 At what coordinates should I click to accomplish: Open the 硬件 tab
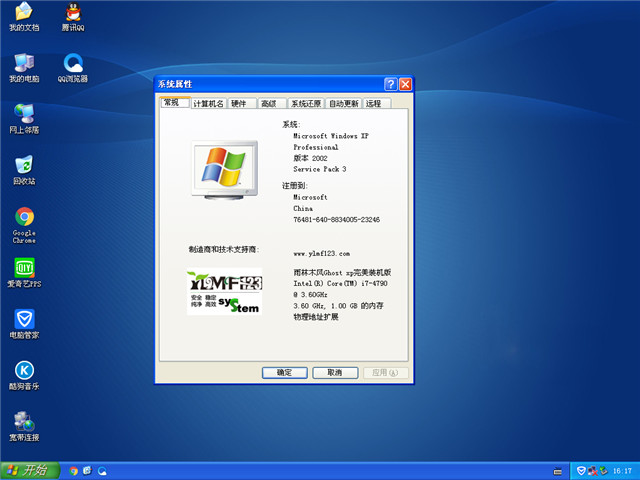pos(242,104)
